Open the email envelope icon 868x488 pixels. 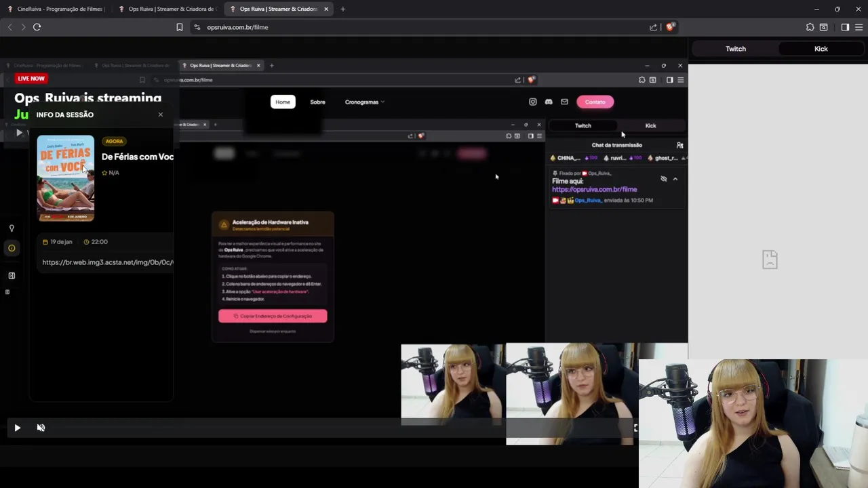coord(564,102)
